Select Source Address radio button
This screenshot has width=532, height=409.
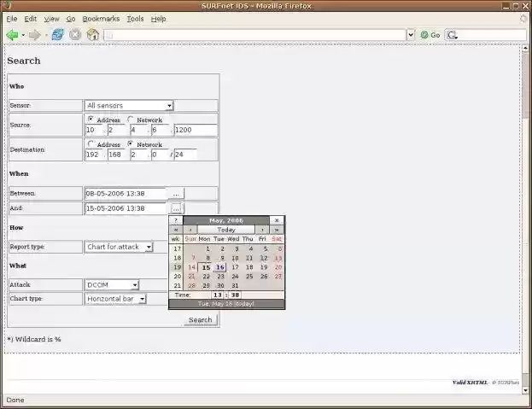coord(91,120)
